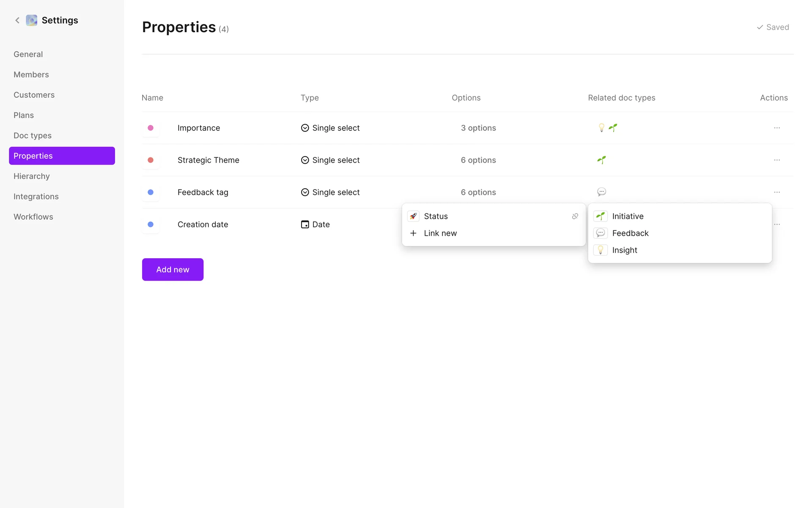Click Strategic Theme red color dot
812x508 pixels.
[151, 160]
